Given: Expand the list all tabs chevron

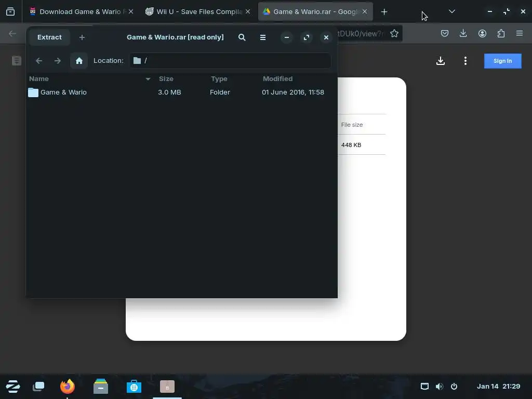Looking at the screenshot, I should (452, 11).
